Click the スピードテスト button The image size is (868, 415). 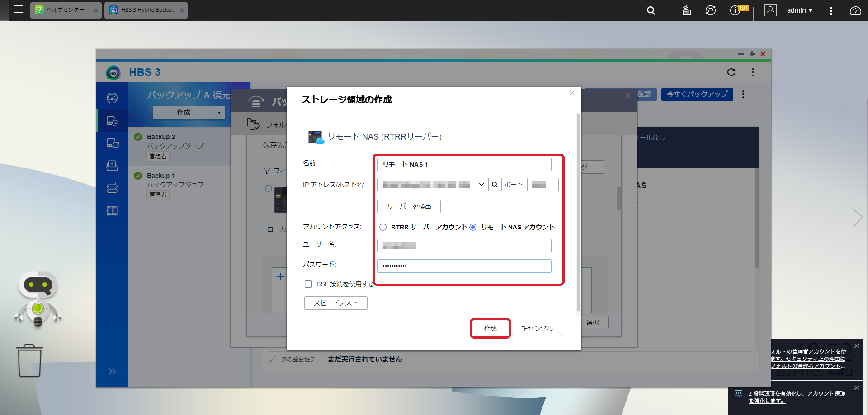pos(336,303)
